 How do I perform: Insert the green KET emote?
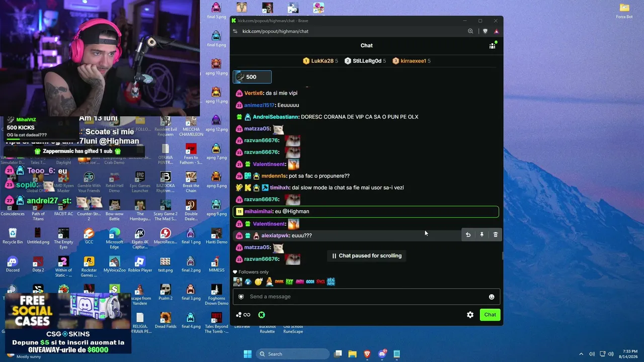point(289,282)
